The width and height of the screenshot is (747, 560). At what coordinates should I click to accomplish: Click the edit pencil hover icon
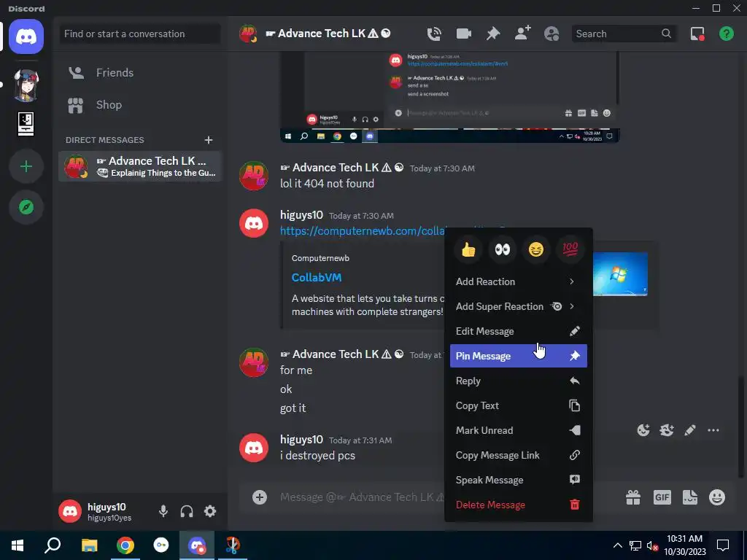click(690, 430)
